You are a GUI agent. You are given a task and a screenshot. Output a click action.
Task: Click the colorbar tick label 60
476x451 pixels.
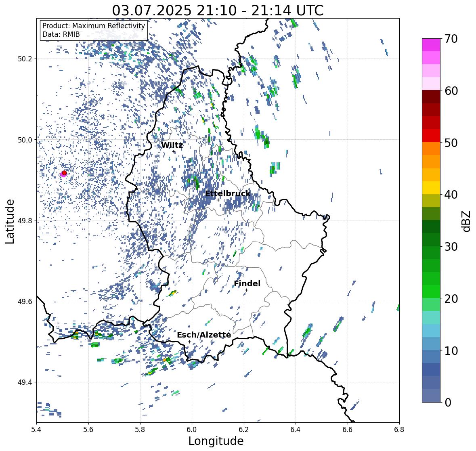tap(451, 91)
